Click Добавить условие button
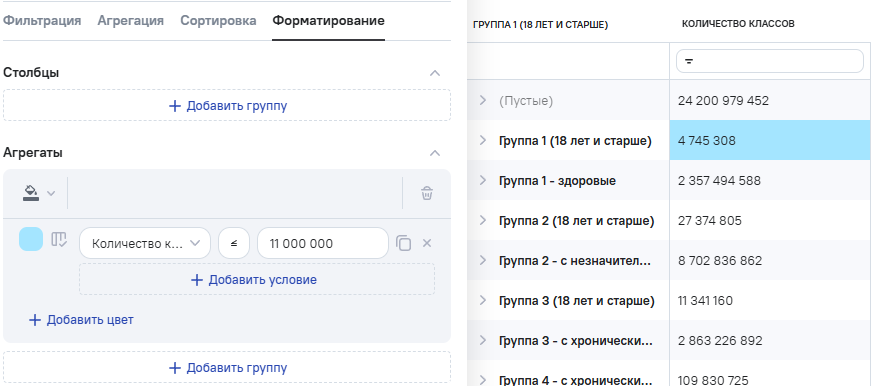Screen dimensions: 871x386 coord(257,279)
